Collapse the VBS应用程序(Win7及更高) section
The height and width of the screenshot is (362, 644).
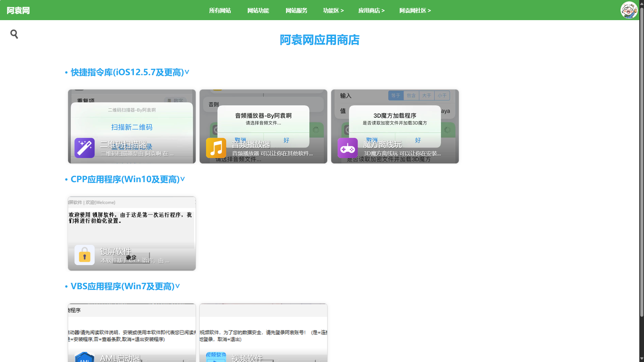[126, 286]
